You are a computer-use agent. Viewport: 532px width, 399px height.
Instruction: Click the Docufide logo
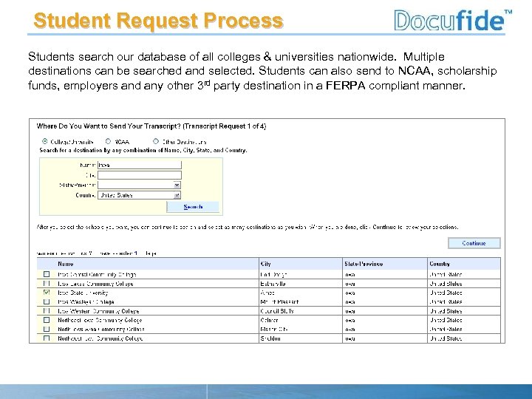(453, 21)
